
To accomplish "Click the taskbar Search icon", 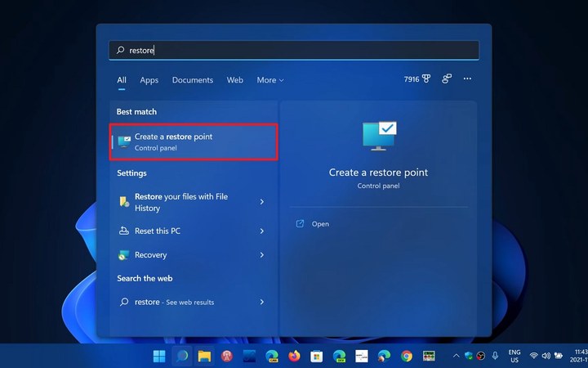I will [x=182, y=356].
